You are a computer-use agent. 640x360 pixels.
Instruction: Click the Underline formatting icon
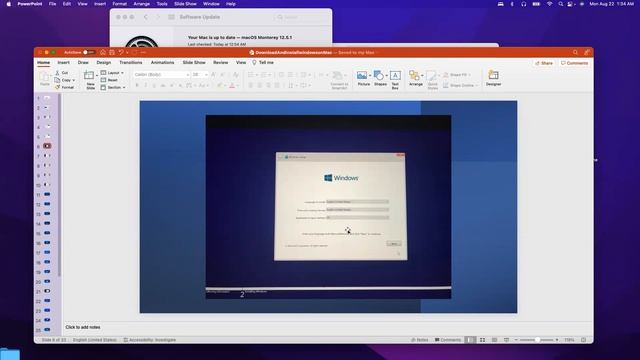coord(154,86)
